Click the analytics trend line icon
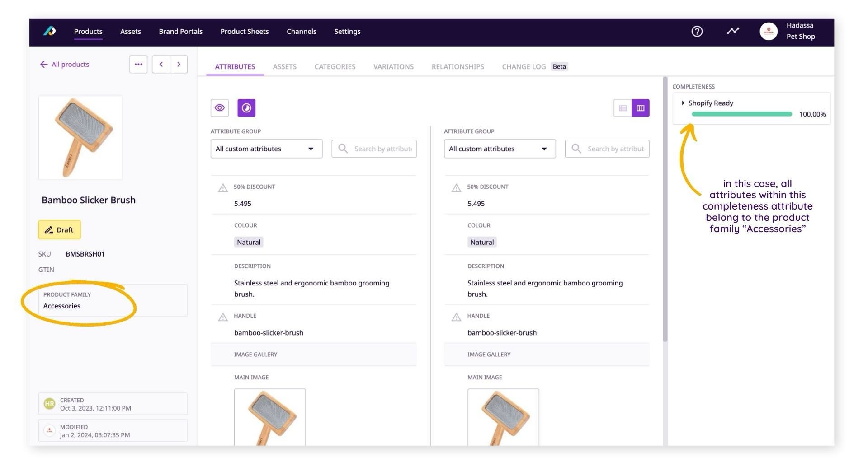 click(x=733, y=31)
